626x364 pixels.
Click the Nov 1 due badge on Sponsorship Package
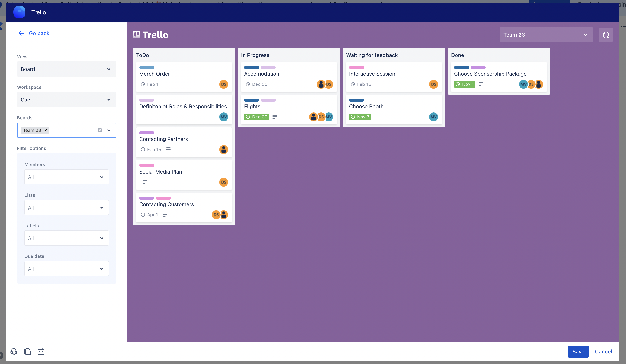click(465, 84)
